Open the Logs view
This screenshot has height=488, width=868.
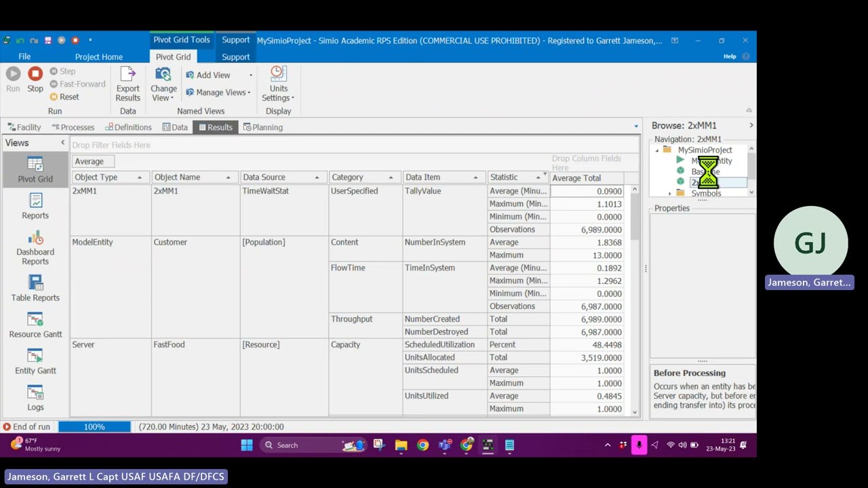pos(35,398)
